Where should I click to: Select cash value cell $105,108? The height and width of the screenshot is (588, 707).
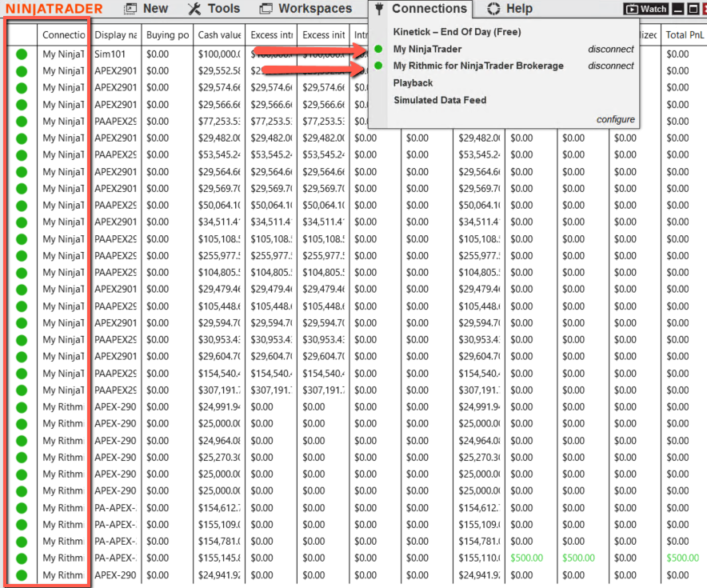(x=219, y=239)
